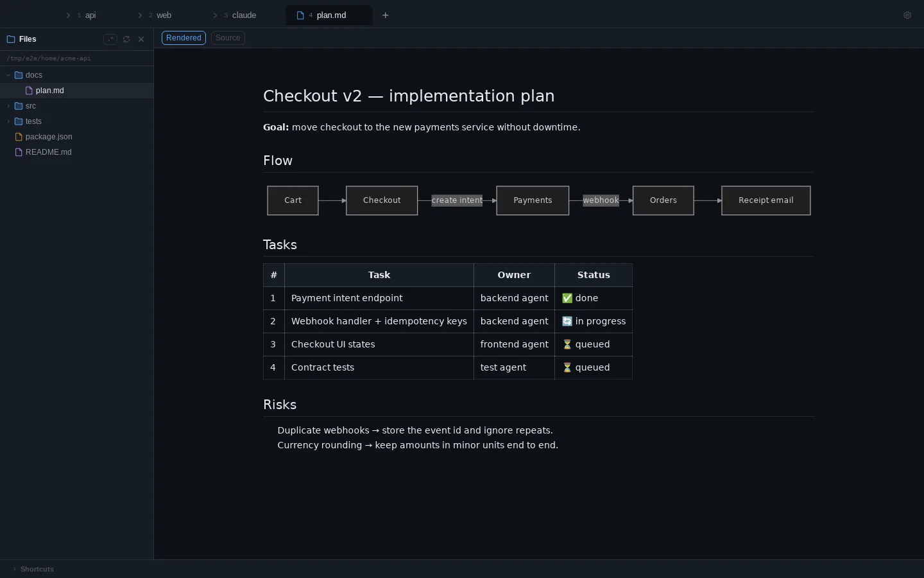Click the 'Checkout UI states' cell
924x578 pixels.
click(x=379, y=344)
